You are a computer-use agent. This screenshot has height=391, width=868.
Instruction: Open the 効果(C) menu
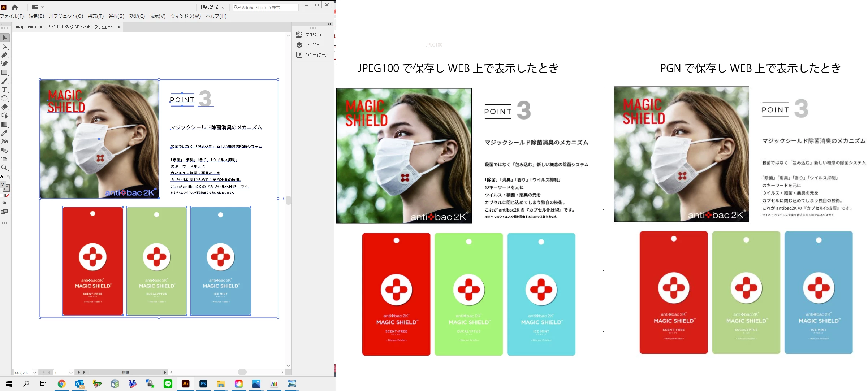click(x=137, y=16)
